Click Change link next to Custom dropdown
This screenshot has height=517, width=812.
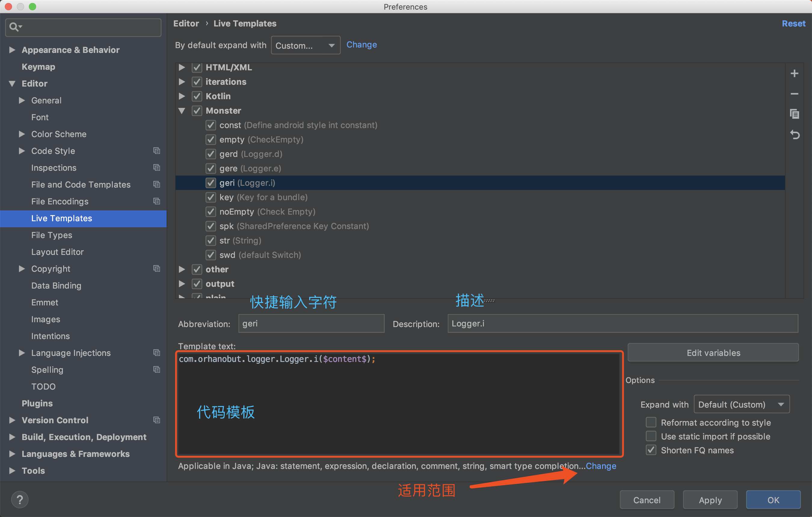pos(361,45)
